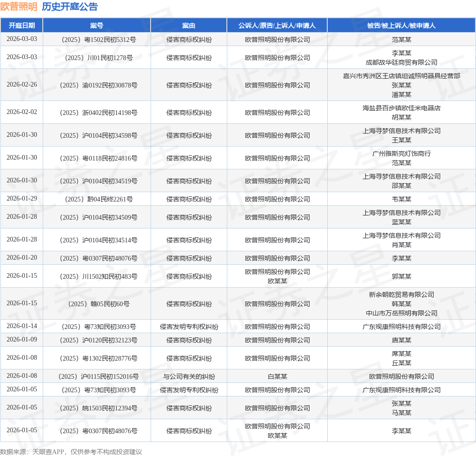
Task: Click the 欧普照明 heading text
Action: [x=19, y=7]
